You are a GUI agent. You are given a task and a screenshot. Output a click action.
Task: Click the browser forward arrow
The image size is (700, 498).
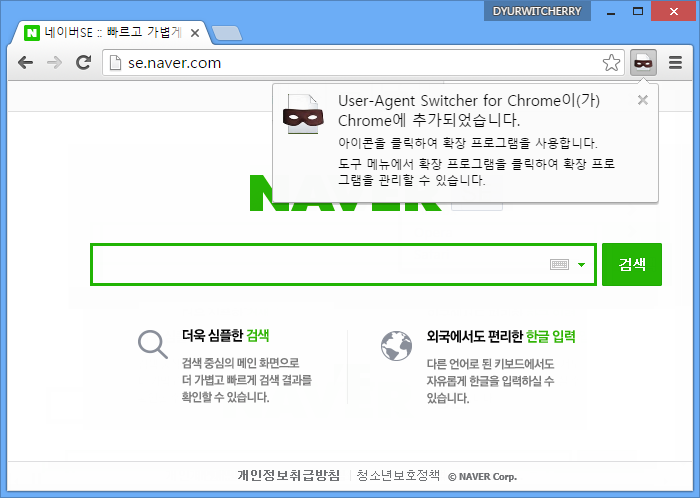coord(54,62)
